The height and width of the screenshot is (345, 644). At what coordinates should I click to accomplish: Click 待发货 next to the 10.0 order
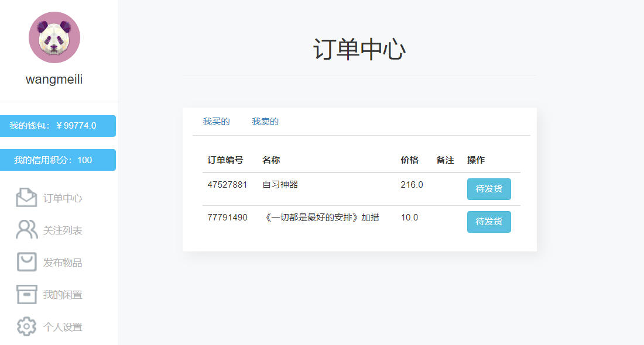(x=489, y=222)
